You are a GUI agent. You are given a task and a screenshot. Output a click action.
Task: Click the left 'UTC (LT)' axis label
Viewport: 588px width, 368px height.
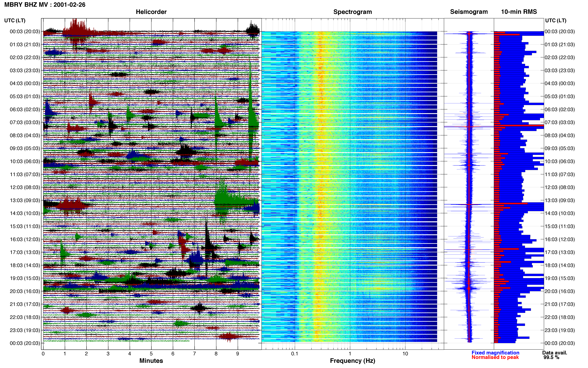(x=15, y=20)
